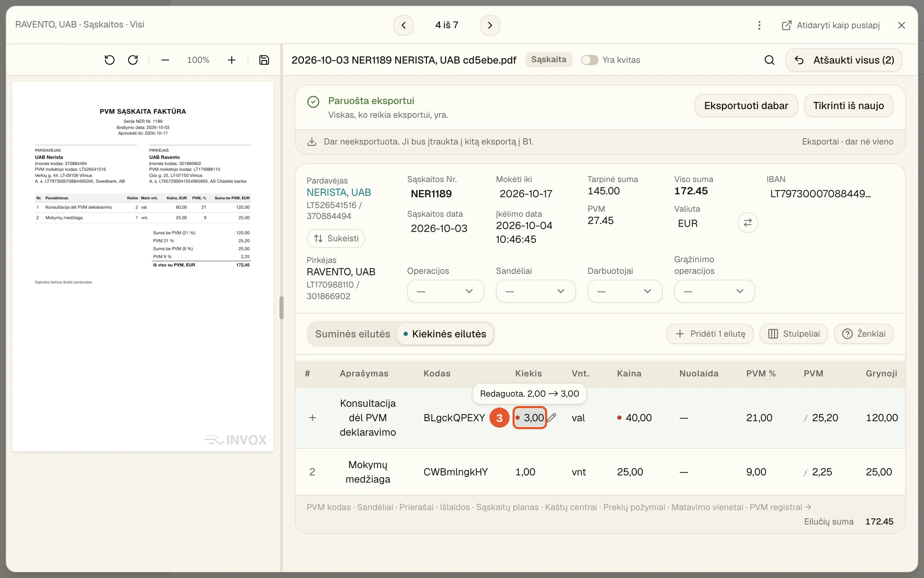This screenshot has height=578, width=924.
Task: Edit the Sąskaitos data 2026-10-03 field
Action: (x=439, y=229)
